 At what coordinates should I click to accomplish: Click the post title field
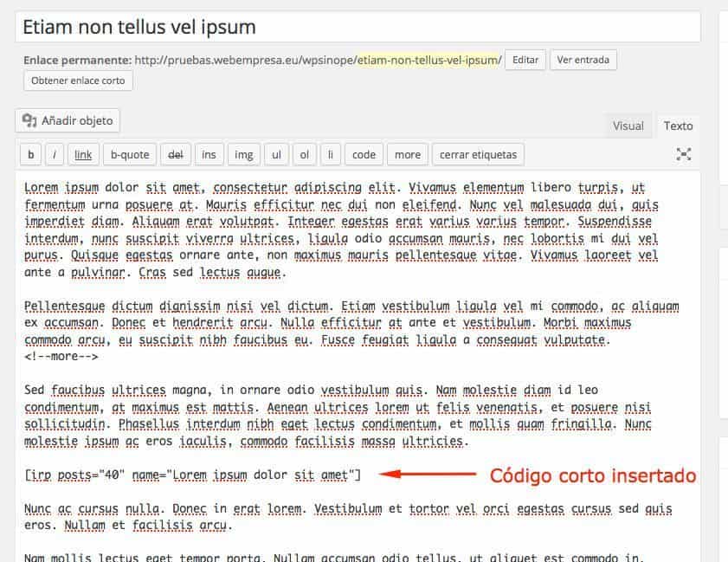pyautogui.click(x=358, y=27)
